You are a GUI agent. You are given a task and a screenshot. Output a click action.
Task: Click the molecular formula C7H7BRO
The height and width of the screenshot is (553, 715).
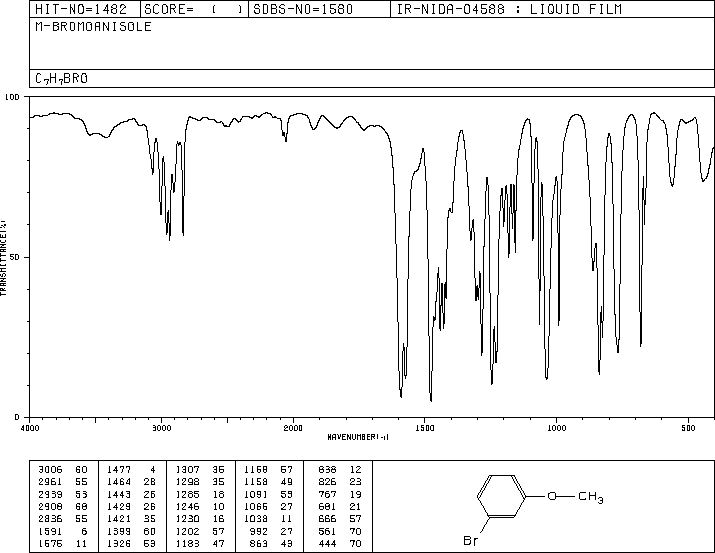coord(61,79)
